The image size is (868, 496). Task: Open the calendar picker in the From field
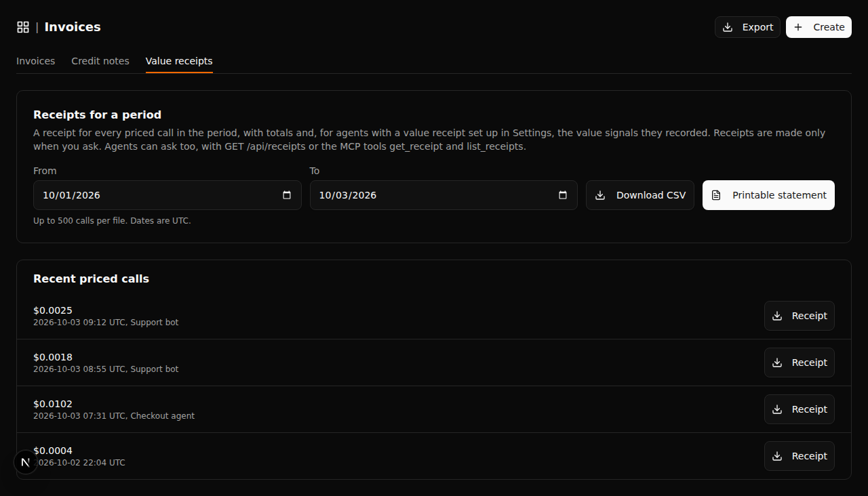pyautogui.click(x=287, y=195)
